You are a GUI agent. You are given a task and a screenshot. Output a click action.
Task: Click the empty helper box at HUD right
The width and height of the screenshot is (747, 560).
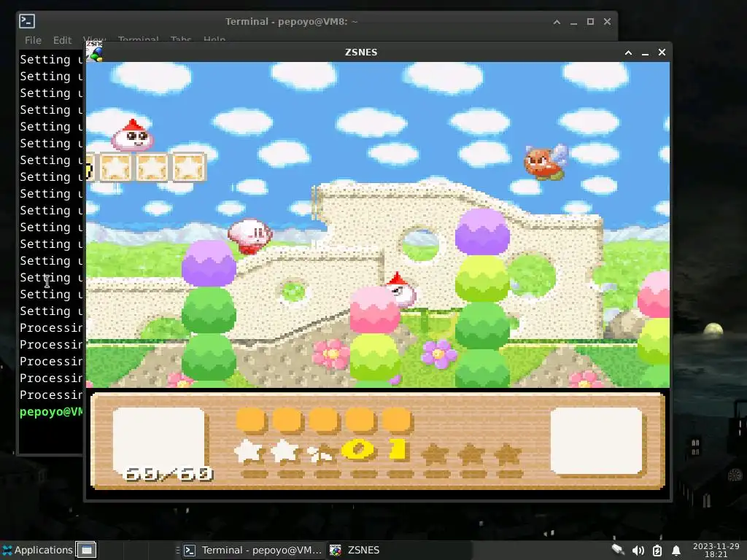[597, 441]
